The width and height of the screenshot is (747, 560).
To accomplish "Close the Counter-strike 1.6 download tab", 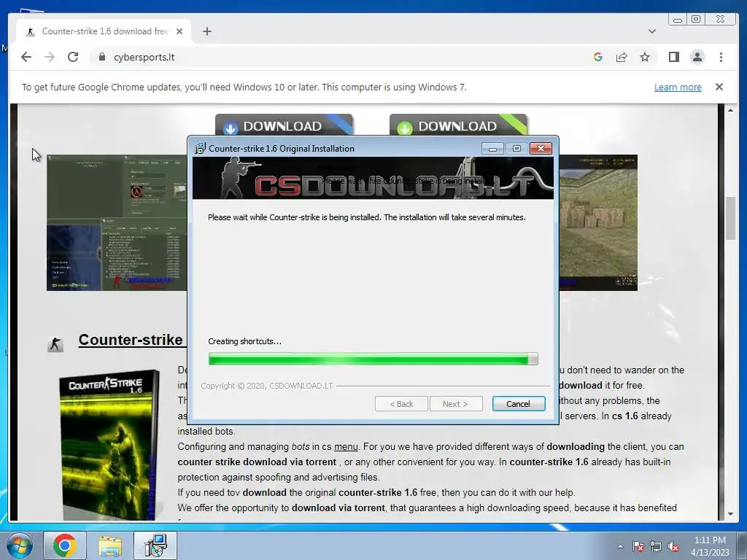I will [179, 31].
